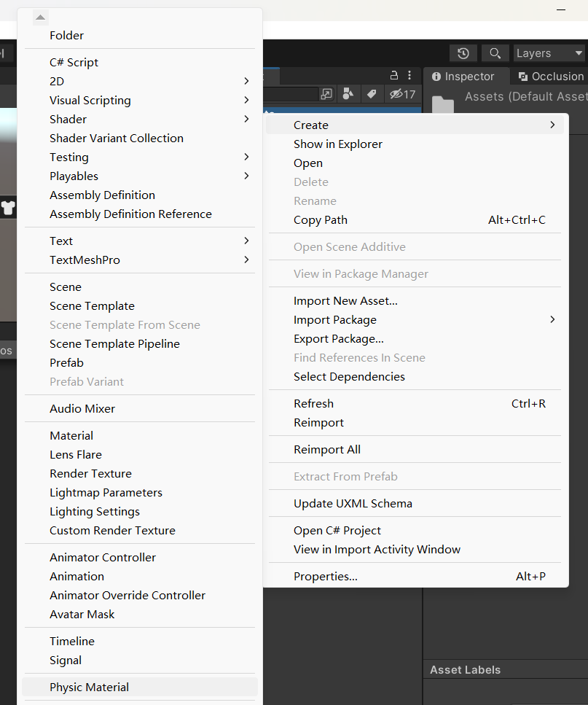Choose Folder from the Create menu
Image resolution: width=588 pixels, height=705 pixels.
coord(140,35)
